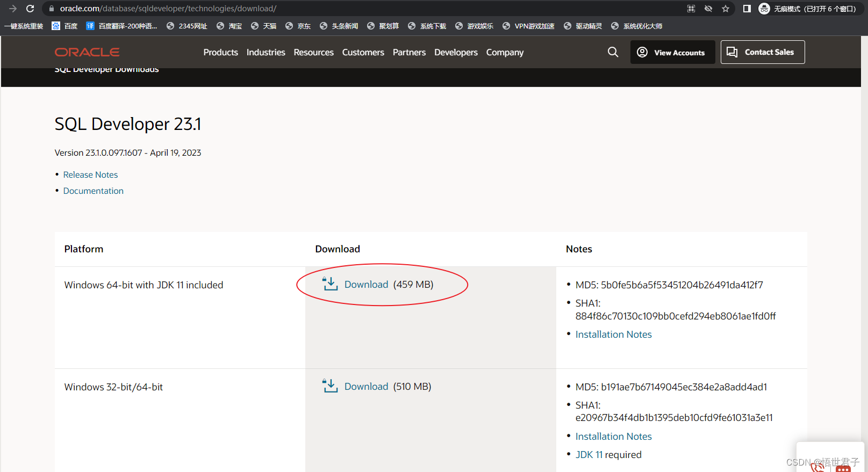Click the Download column header
The width and height of the screenshot is (868, 472).
point(338,249)
